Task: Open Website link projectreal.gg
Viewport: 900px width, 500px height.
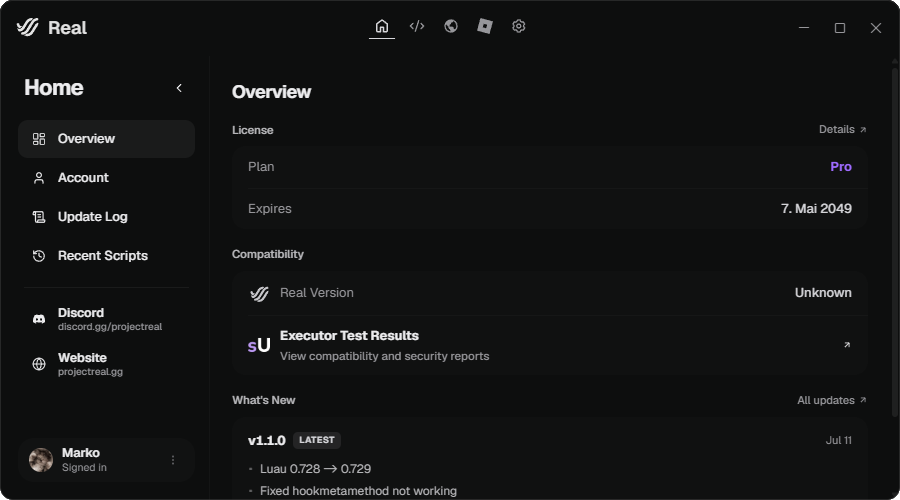Action: pyautogui.click(x=106, y=364)
